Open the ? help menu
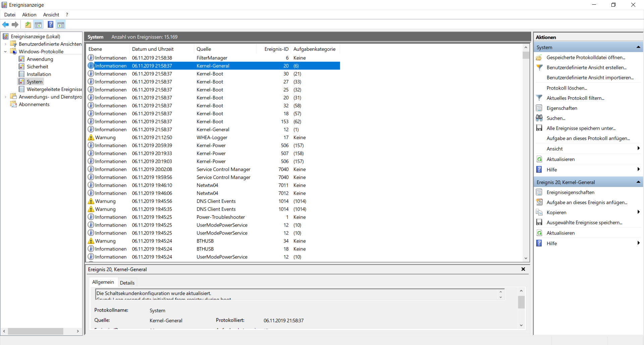Image resolution: width=644 pixels, height=345 pixels. (67, 15)
